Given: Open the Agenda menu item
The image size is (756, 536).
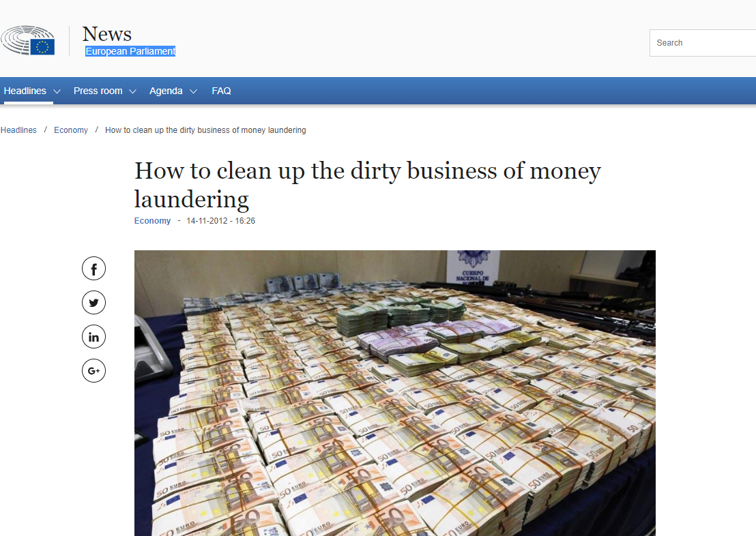Looking at the screenshot, I should tap(166, 91).
